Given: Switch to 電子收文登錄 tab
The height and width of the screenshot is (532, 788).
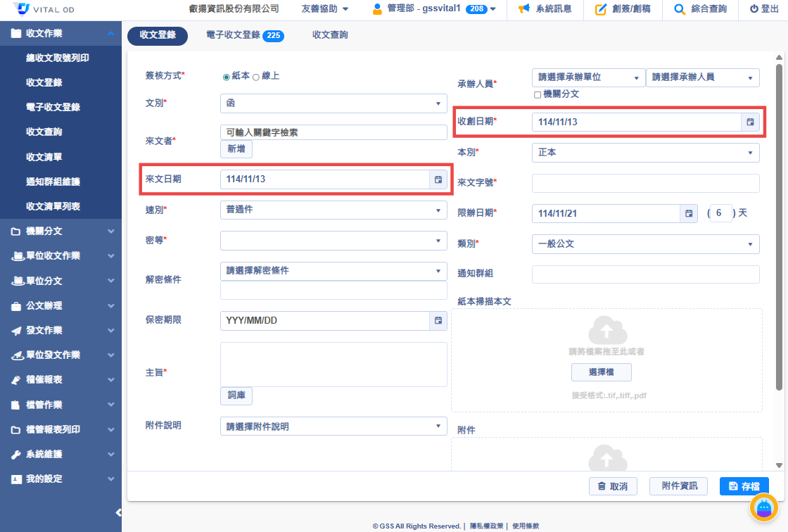Looking at the screenshot, I should tap(243, 36).
